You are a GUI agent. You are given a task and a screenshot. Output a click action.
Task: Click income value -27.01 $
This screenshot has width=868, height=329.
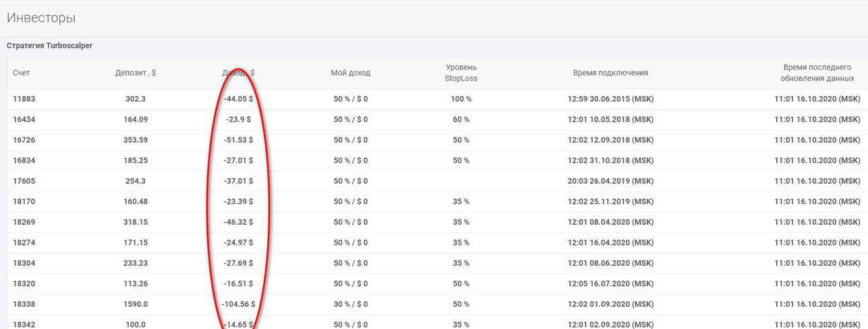click(238, 160)
